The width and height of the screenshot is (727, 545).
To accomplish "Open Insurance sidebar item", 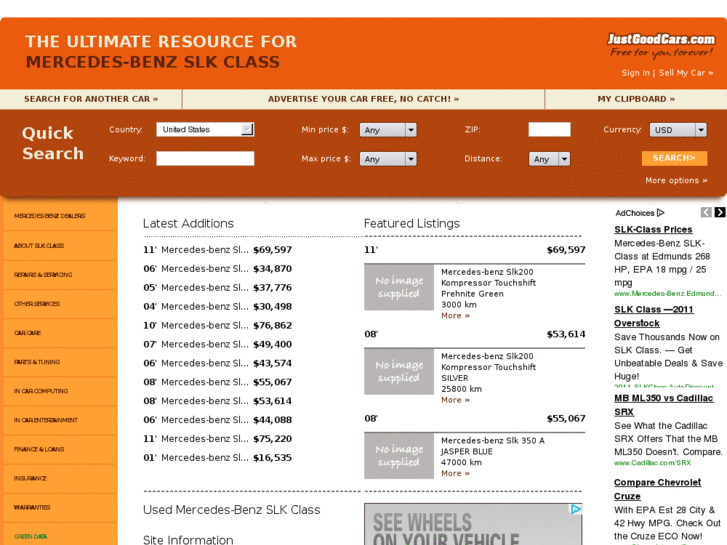I will pyautogui.click(x=30, y=478).
